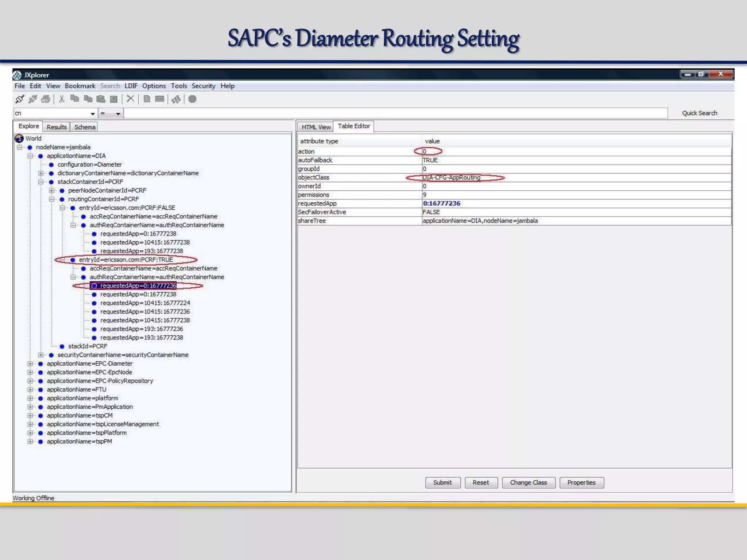Select the Explore tab
The width and height of the screenshot is (747, 560).
point(29,126)
